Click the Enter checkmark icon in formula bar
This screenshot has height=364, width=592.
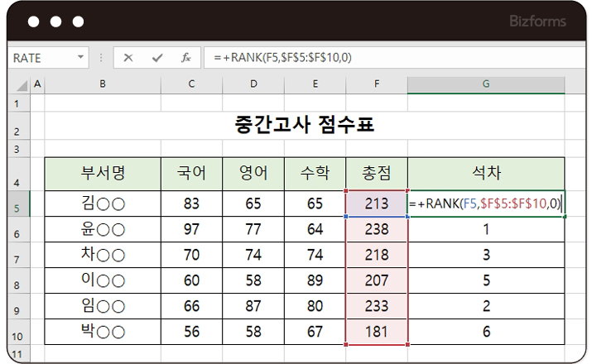pos(157,58)
